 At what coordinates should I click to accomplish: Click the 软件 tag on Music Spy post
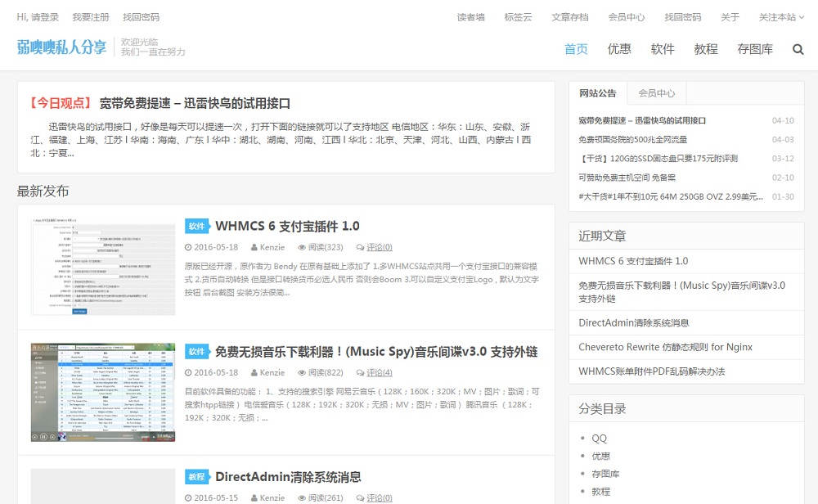click(x=196, y=352)
